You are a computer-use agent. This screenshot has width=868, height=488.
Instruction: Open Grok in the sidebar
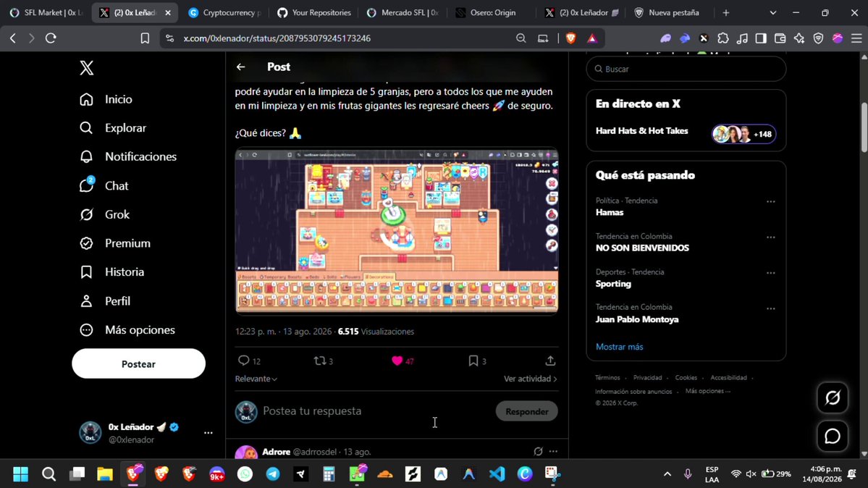[104, 214]
